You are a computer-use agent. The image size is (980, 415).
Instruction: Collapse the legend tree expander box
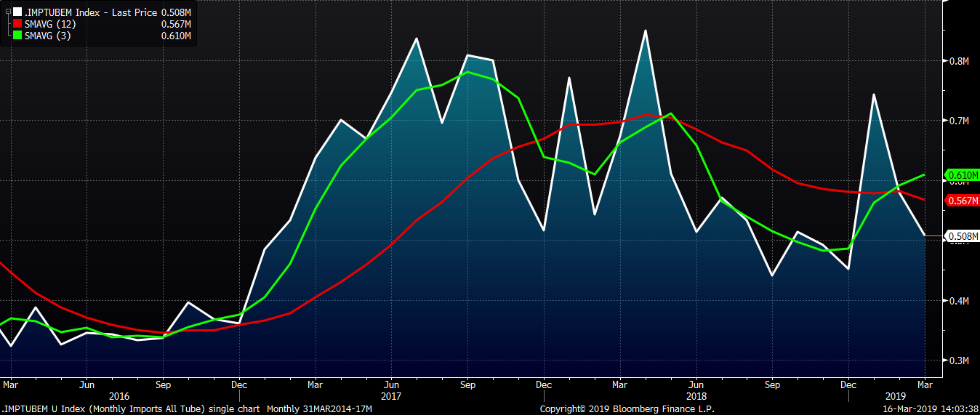point(8,12)
